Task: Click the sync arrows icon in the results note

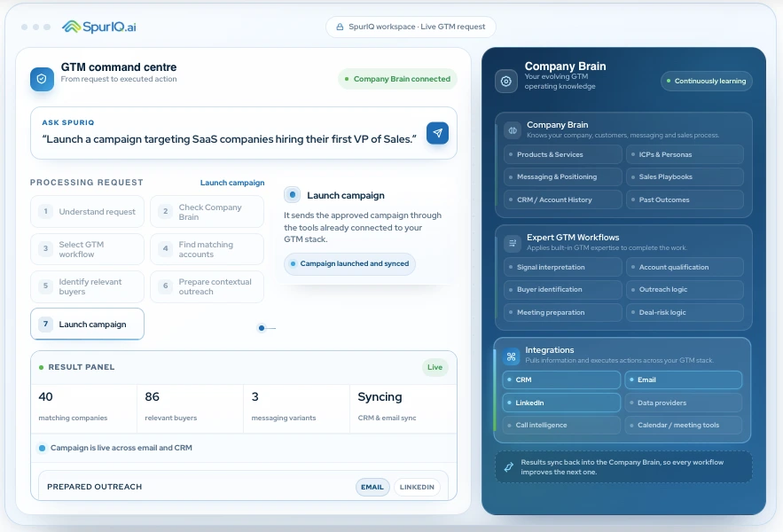Action: click(x=509, y=467)
